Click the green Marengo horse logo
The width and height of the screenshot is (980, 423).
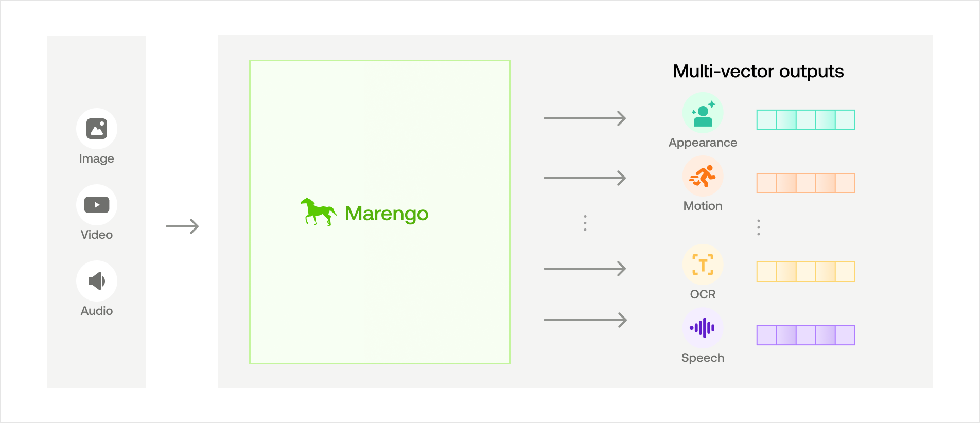[318, 212]
